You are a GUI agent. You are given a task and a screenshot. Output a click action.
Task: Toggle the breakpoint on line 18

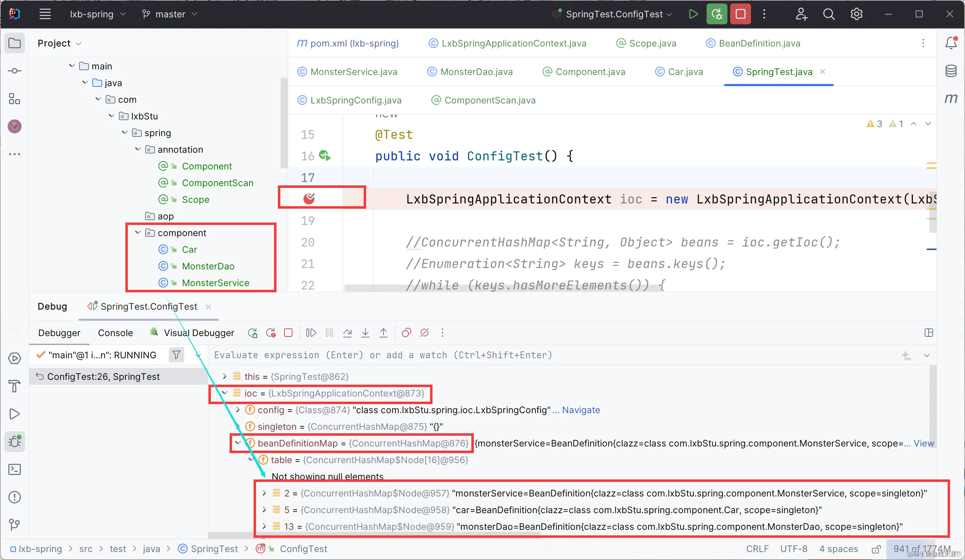click(309, 198)
